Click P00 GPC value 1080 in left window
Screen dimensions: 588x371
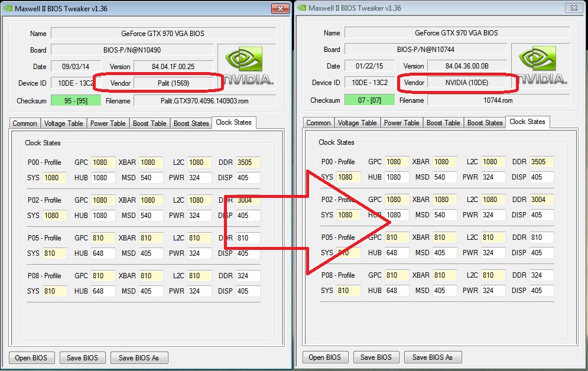click(x=103, y=162)
